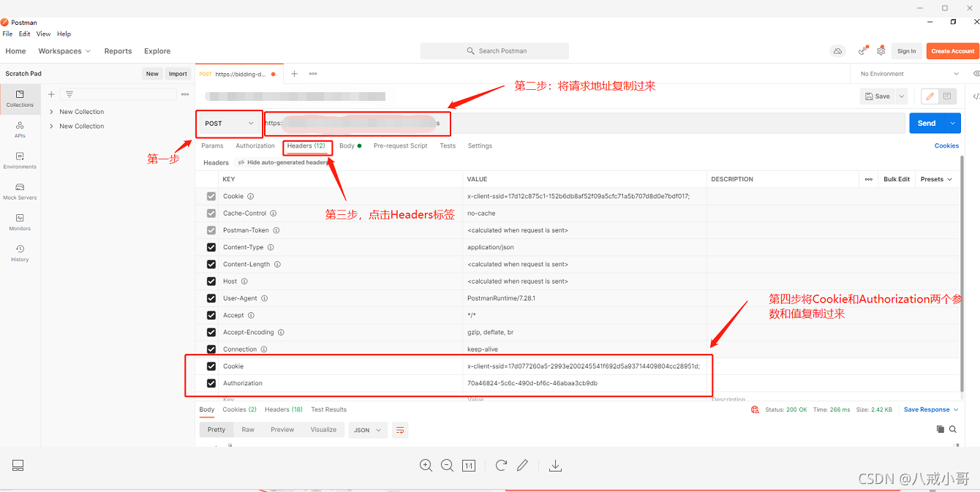Click the Search Postman field
980x492 pixels.
coord(494,51)
